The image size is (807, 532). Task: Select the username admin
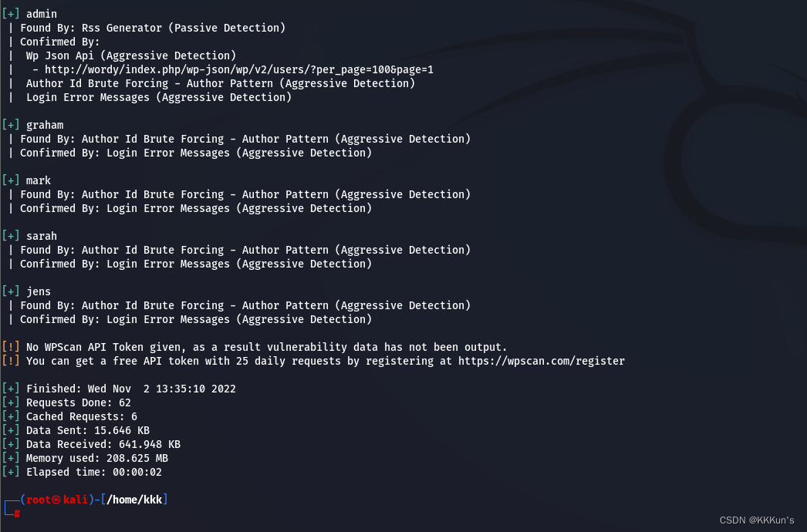[42, 14]
